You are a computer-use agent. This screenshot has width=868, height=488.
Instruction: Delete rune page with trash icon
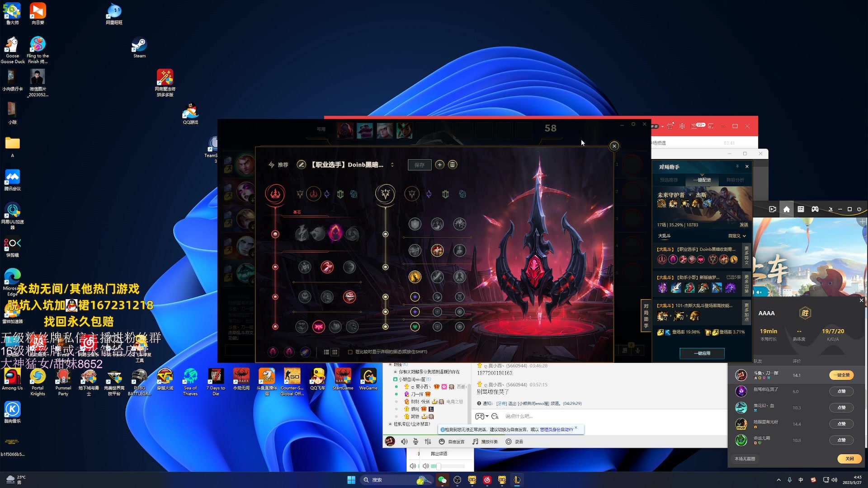452,165
